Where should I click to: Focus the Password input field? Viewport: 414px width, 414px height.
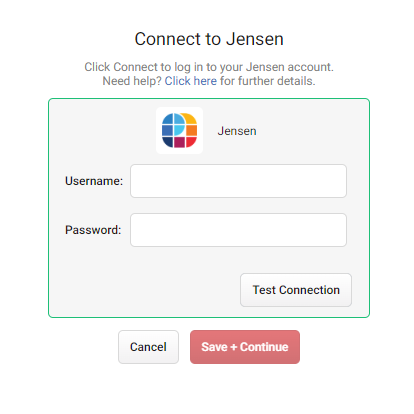(238, 230)
